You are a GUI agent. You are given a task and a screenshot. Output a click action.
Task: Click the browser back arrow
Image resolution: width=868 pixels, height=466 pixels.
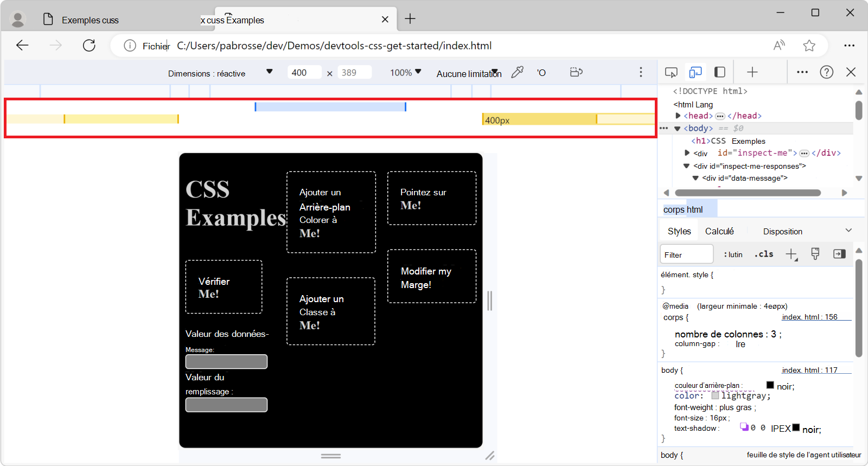22,46
